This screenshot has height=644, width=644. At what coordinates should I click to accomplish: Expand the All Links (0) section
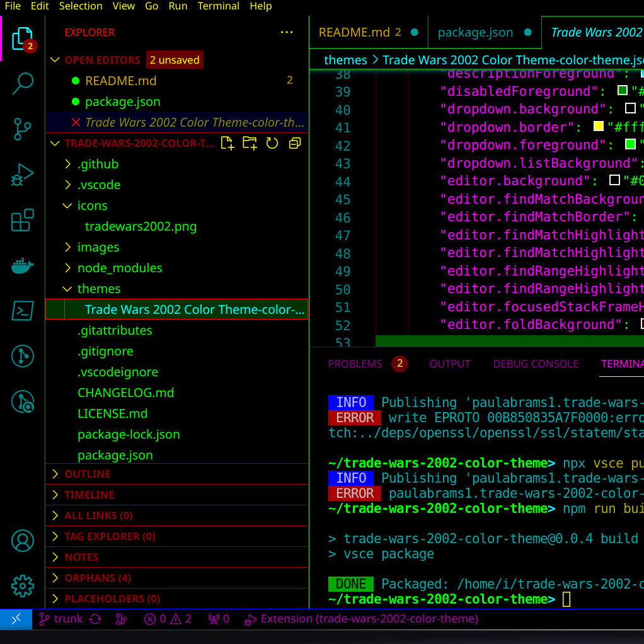176,515
